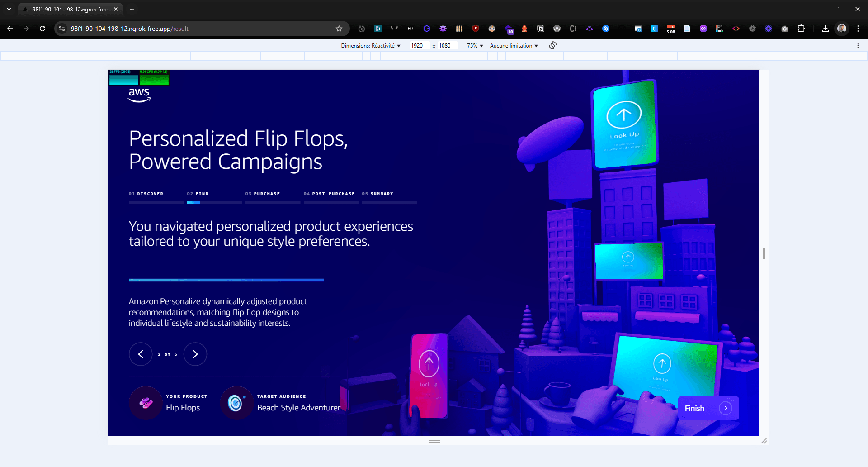The image size is (868, 467).
Task: Advance to the next slide arrow
Action: (x=195, y=354)
